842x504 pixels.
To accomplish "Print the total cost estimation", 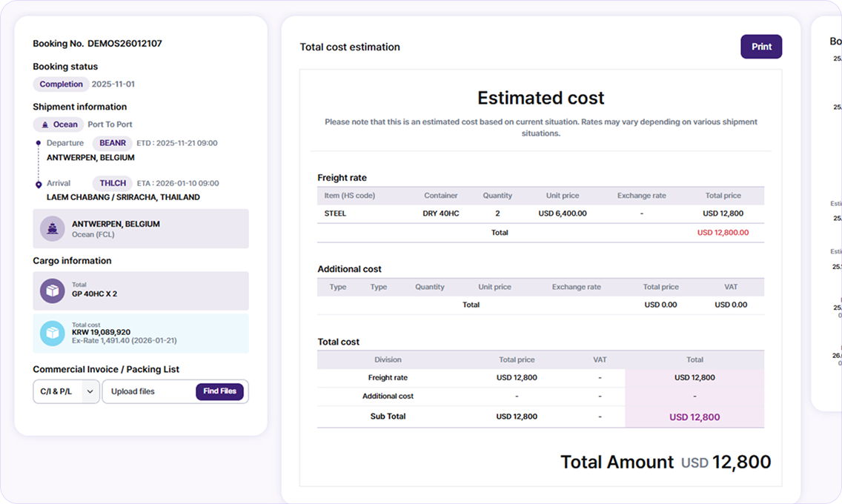I will pyautogui.click(x=761, y=47).
